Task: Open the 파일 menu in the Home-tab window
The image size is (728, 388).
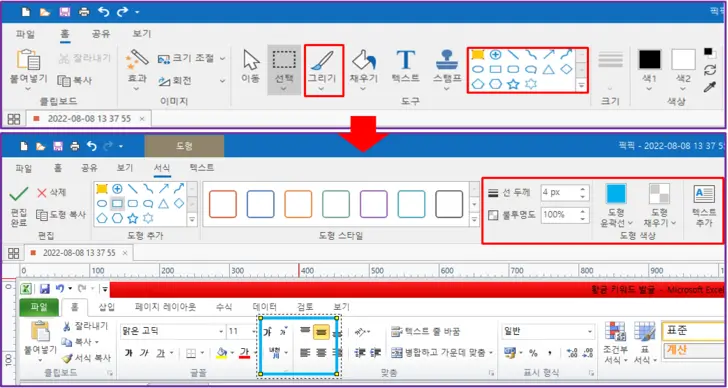Action: [x=25, y=34]
